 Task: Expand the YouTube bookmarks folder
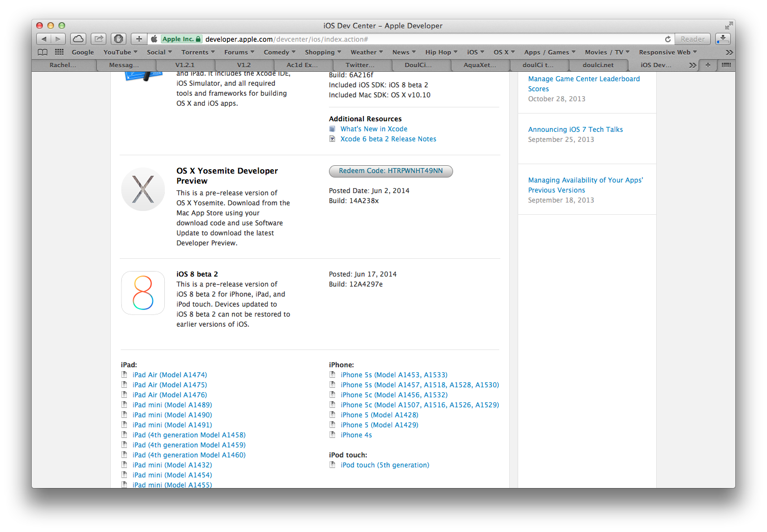pos(120,52)
